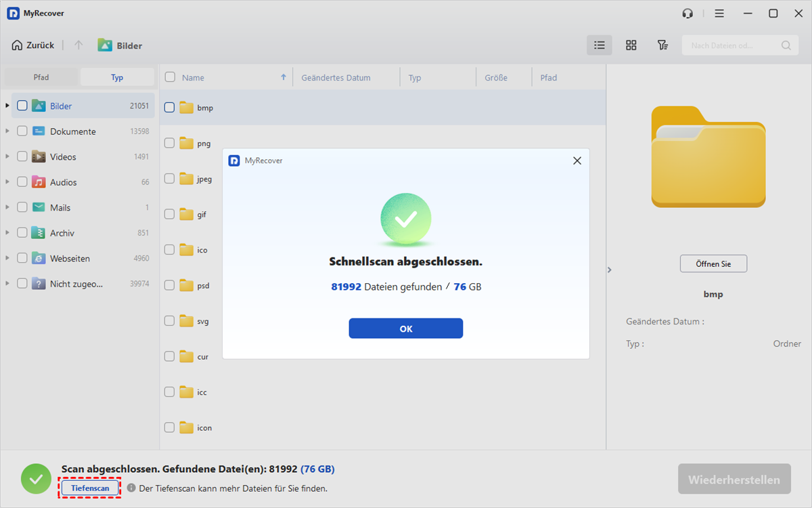Screen dimensions: 812x508
Task: Click the search magnifier icon
Action: pyautogui.click(x=786, y=45)
